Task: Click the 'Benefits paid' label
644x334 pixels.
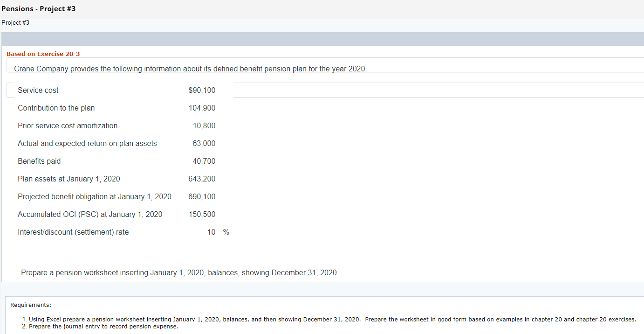Action: 39,161
